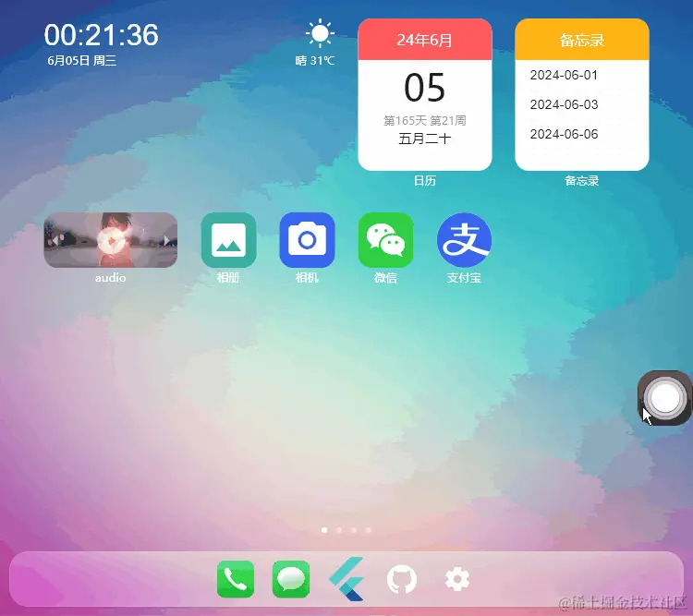This screenshot has width=693, height=616.
Task: Switch to the third home page dot
Action: tap(354, 530)
